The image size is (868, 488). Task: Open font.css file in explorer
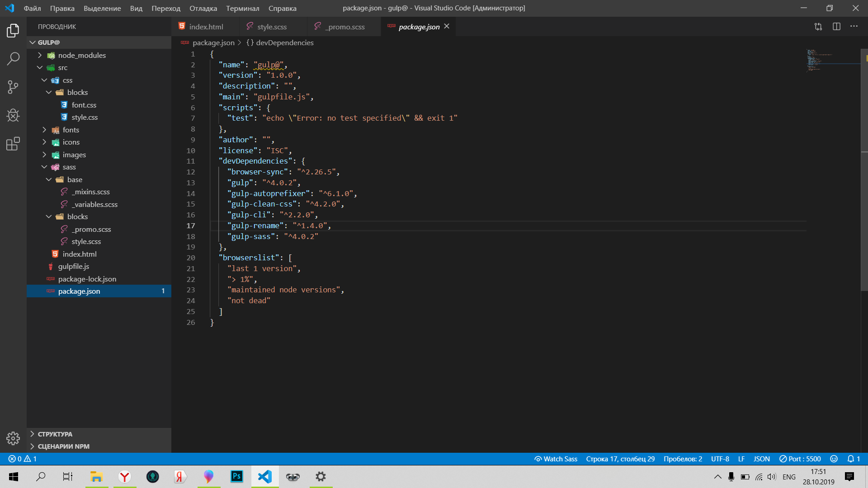click(84, 105)
